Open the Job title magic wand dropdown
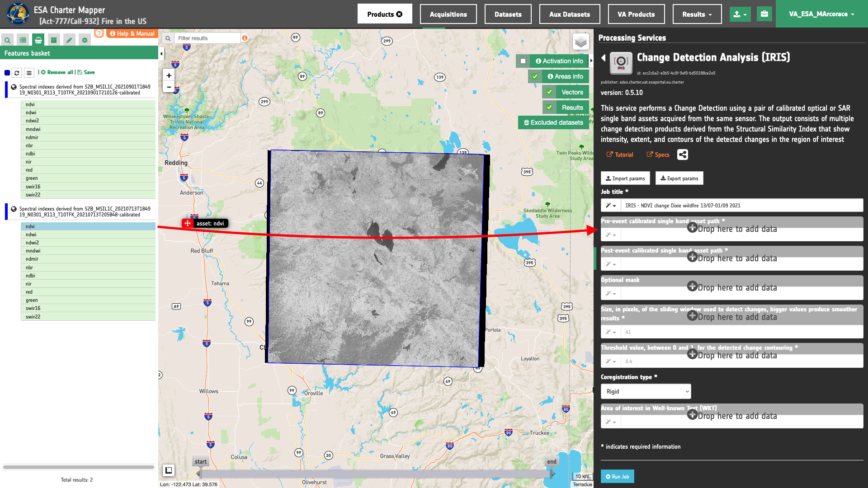The image size is (868, 488). pyautogui.click(x=611, y=206)
